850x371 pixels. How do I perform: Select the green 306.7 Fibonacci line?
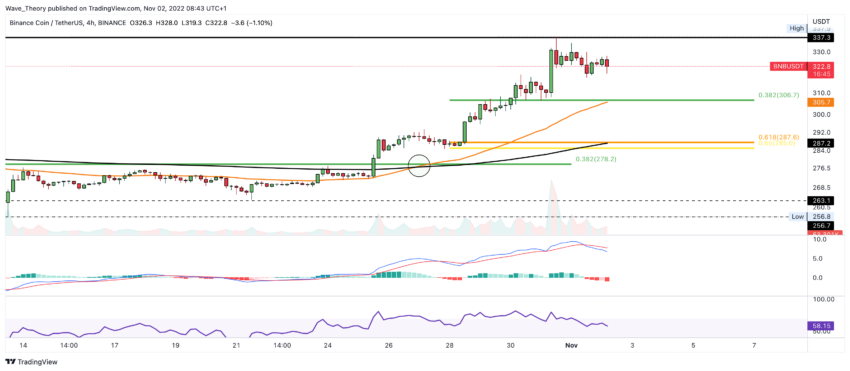tap(601, 100)
